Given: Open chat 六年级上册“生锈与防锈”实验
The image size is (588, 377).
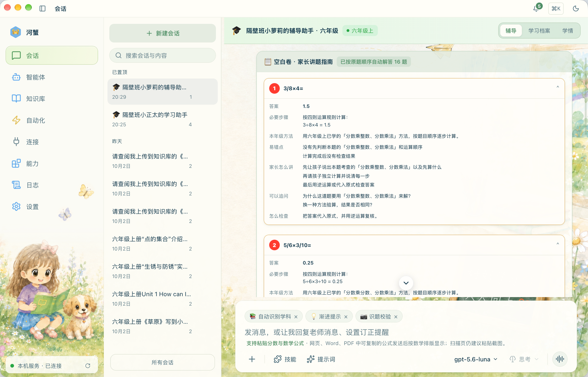Looking at the screenshot, I should [x=162, y=271].
